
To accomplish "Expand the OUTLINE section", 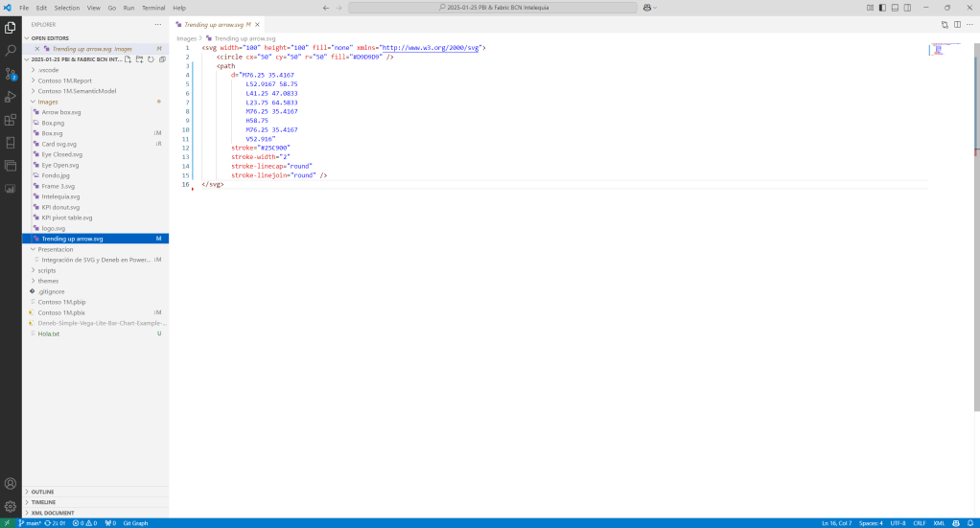I will (43, 492).
